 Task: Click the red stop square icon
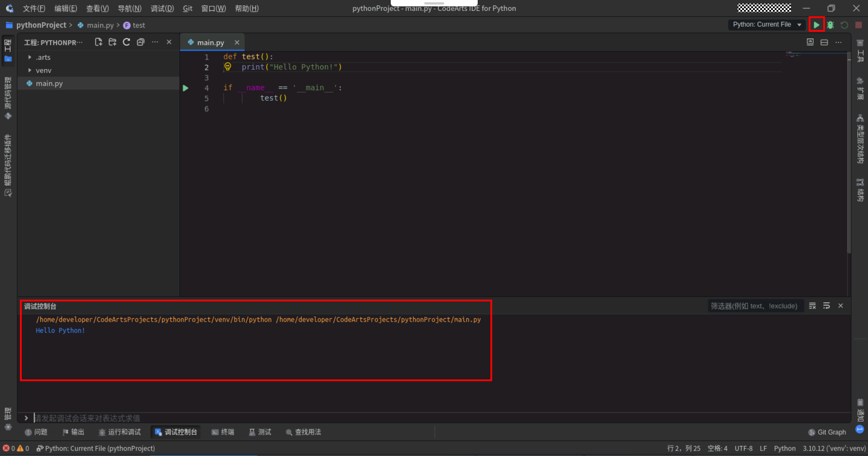click(858, 25)
